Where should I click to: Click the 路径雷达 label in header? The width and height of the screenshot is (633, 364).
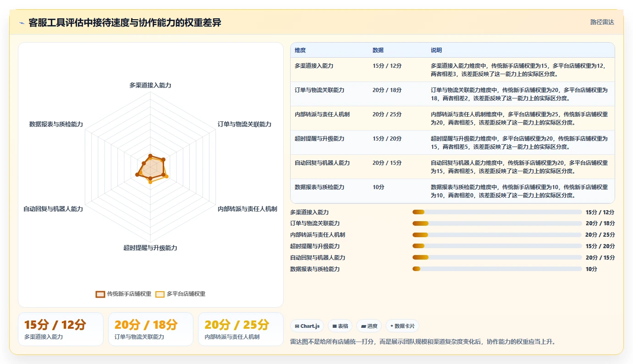602,22
